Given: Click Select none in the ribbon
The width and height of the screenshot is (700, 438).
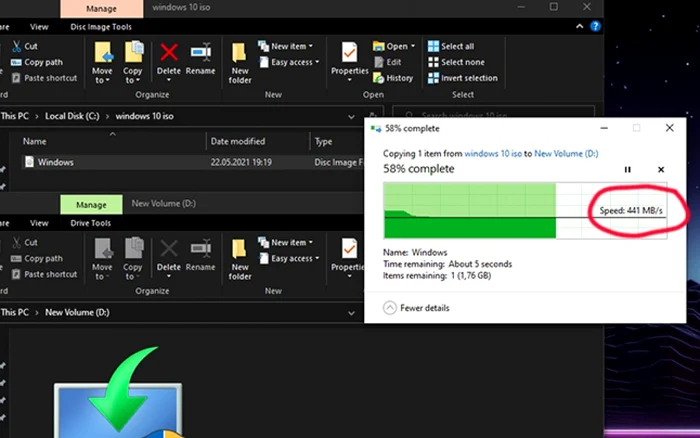Looking at the screenshot, I should (456, 62).
